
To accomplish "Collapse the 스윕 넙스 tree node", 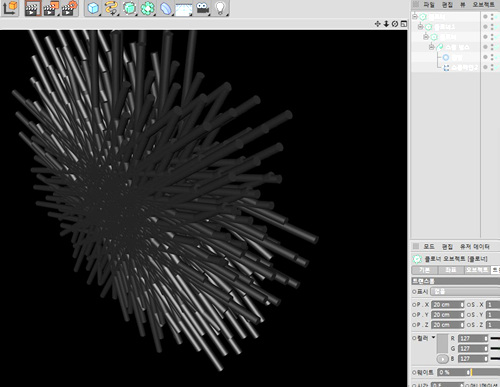I will tap(432, 47).
